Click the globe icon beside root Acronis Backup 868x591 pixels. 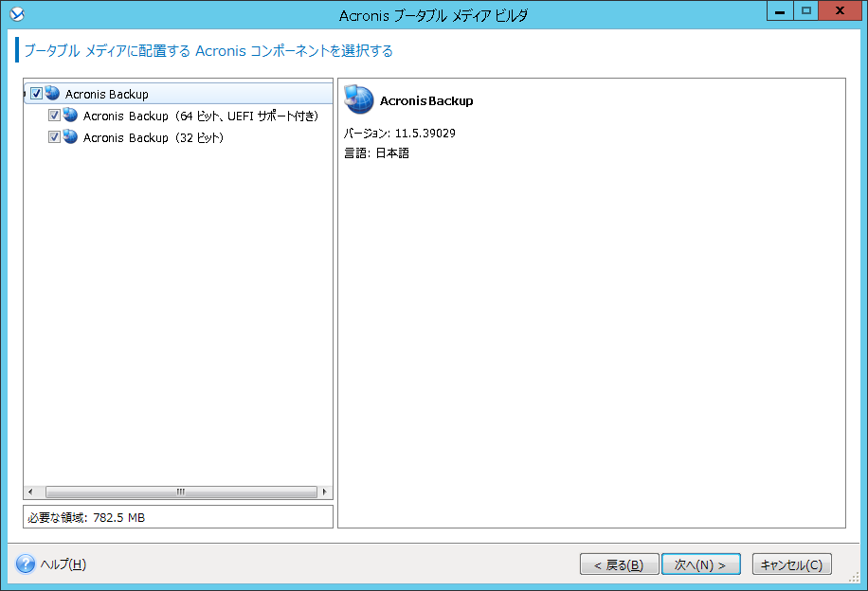pos(52,93)
